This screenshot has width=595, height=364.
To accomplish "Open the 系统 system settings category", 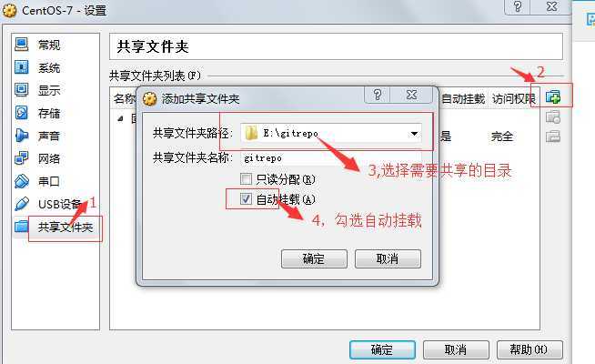I will click(37, 67).
